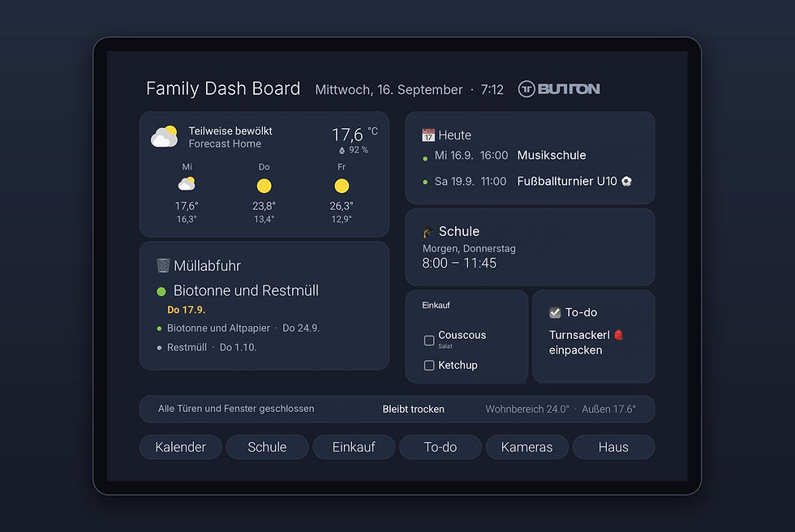The height and width of the screenshot is (532, 795).
Task: Click Morgen, Donnerstag school day label
Action: [x=469, y=249]
